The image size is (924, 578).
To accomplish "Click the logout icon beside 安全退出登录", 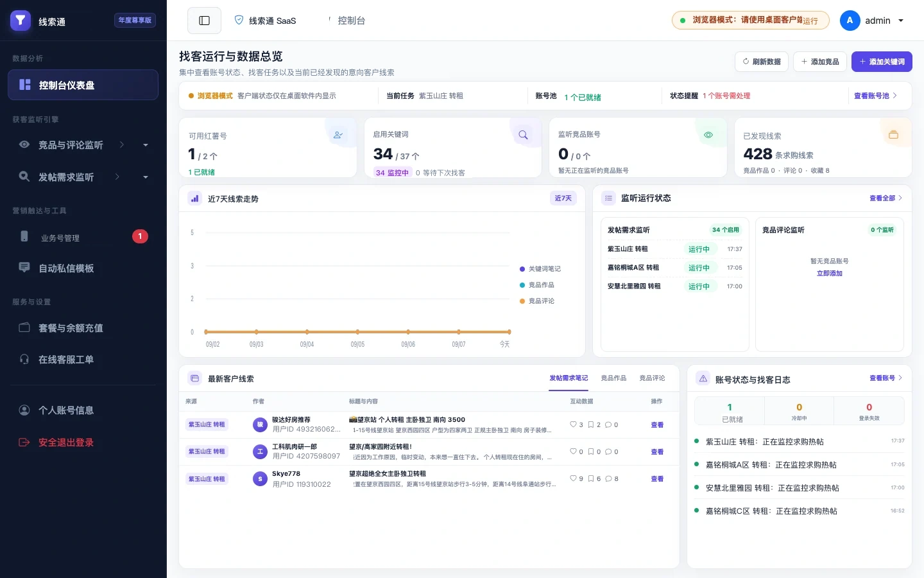I will (24, 442).
